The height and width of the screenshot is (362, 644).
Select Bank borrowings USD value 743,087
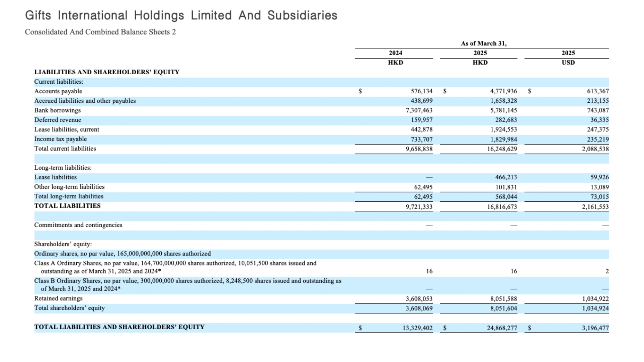pos(598,110)
